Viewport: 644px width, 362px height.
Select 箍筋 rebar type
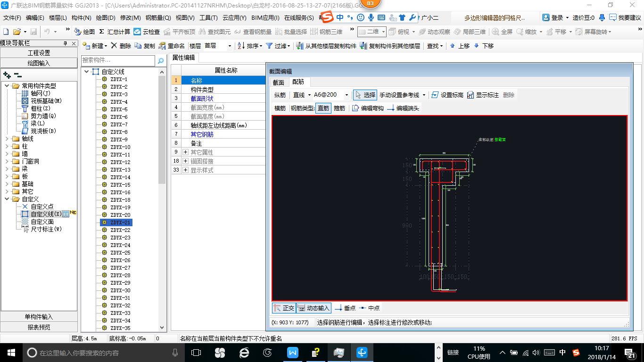(339, 108)
